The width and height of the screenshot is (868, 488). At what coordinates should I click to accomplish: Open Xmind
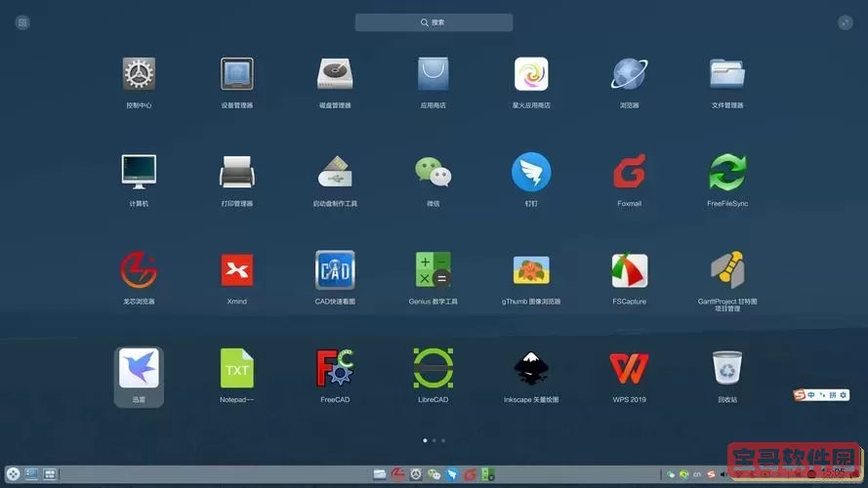pos(237,270)
